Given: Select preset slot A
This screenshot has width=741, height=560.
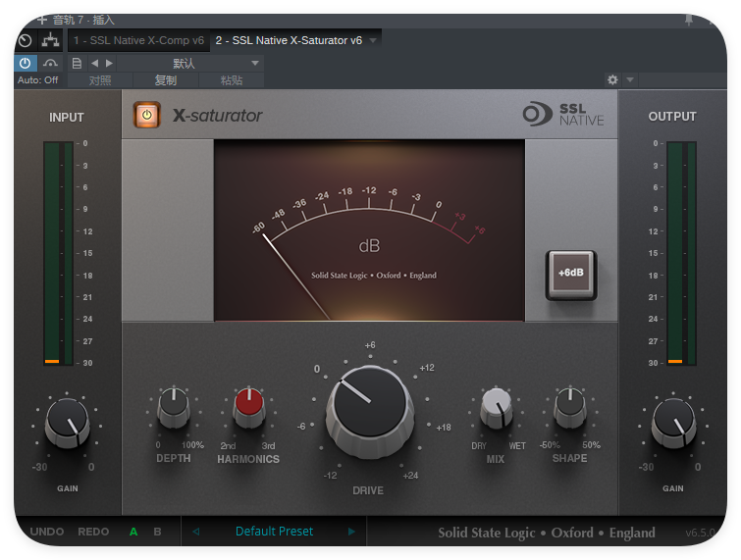Looking at the screenshot, I should pos(133,532).
